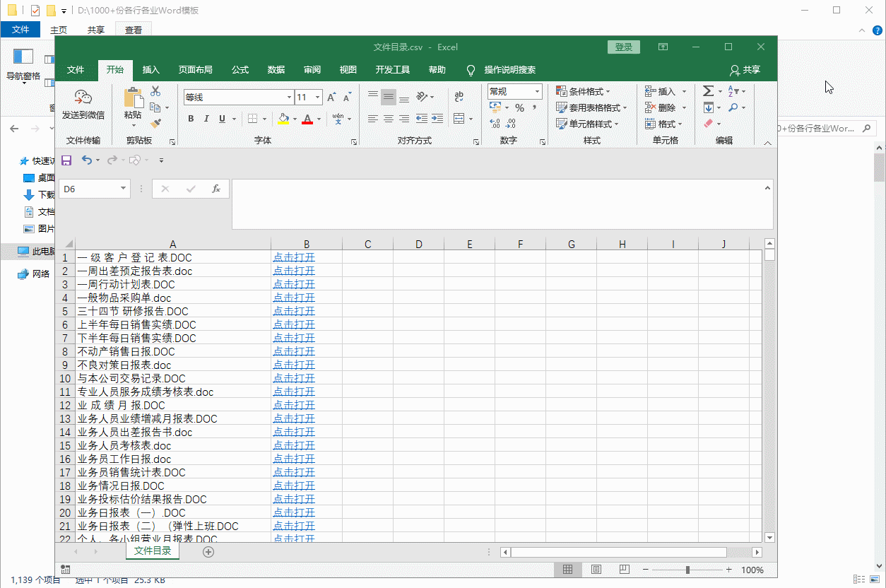Toggle Middle Align for cells
The image size is (886, 588).
[389, 97]
